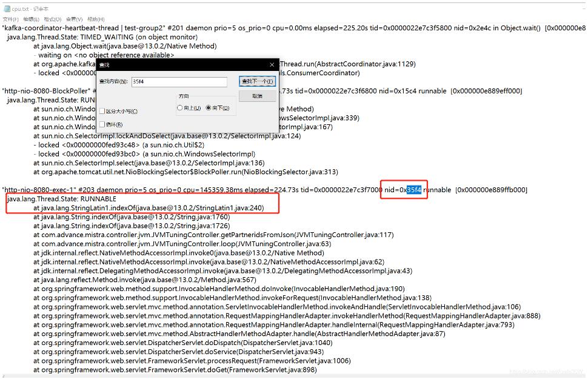Click the DelegatingMethodAccessorImpl.invoke line

point(222,271)
